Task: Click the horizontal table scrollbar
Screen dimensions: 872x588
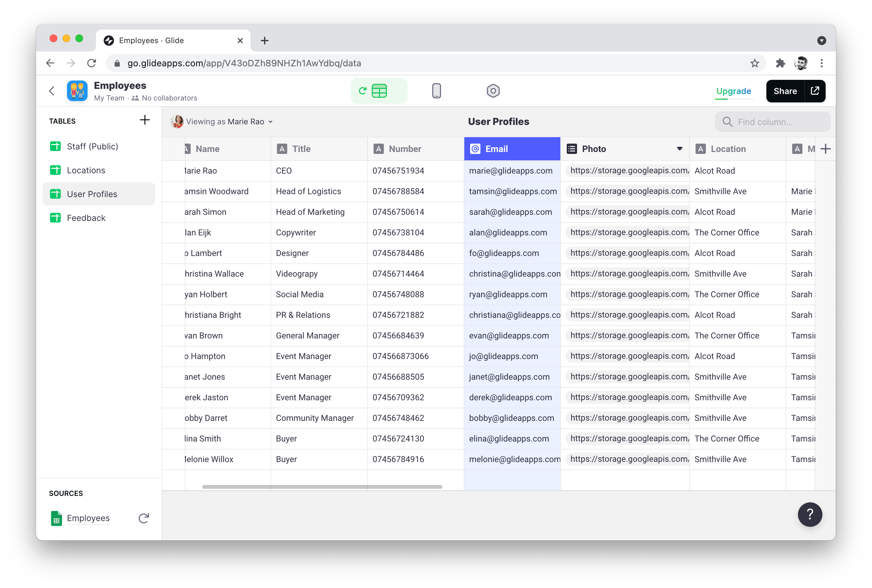Action: [322, 487]
